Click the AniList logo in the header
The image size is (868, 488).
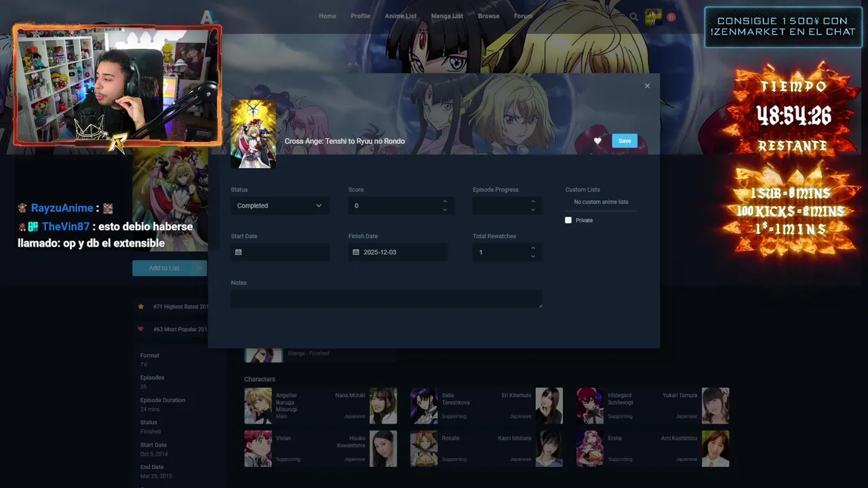point(208,16)
